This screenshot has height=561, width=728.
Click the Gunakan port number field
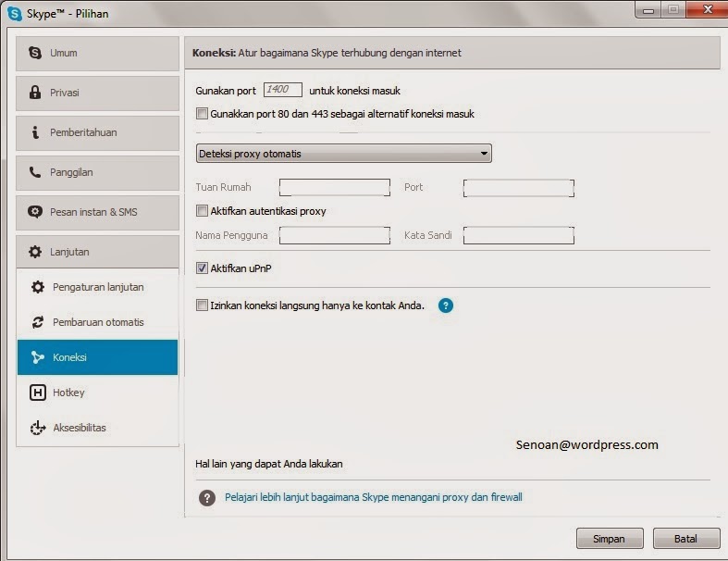coord(282,90)
